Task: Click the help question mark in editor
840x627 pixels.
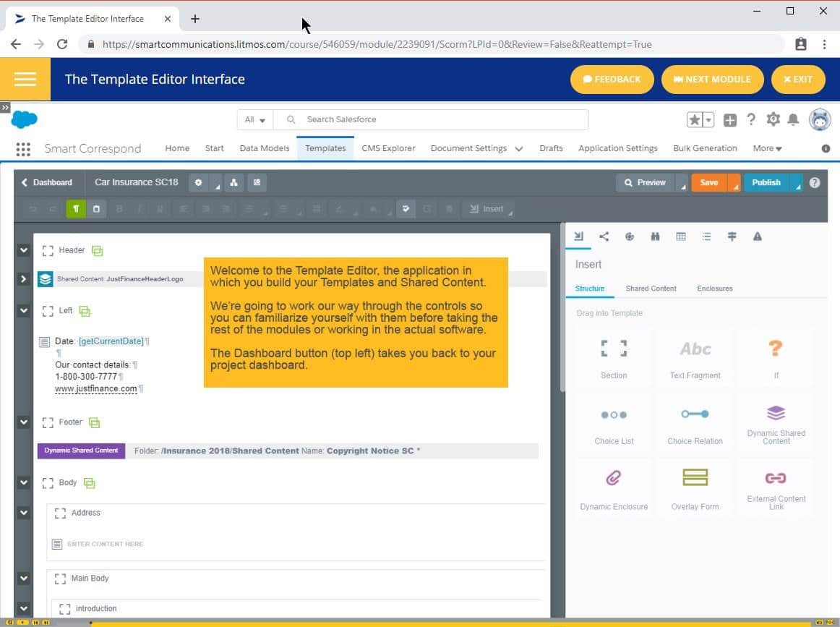Action: point(814,183)
